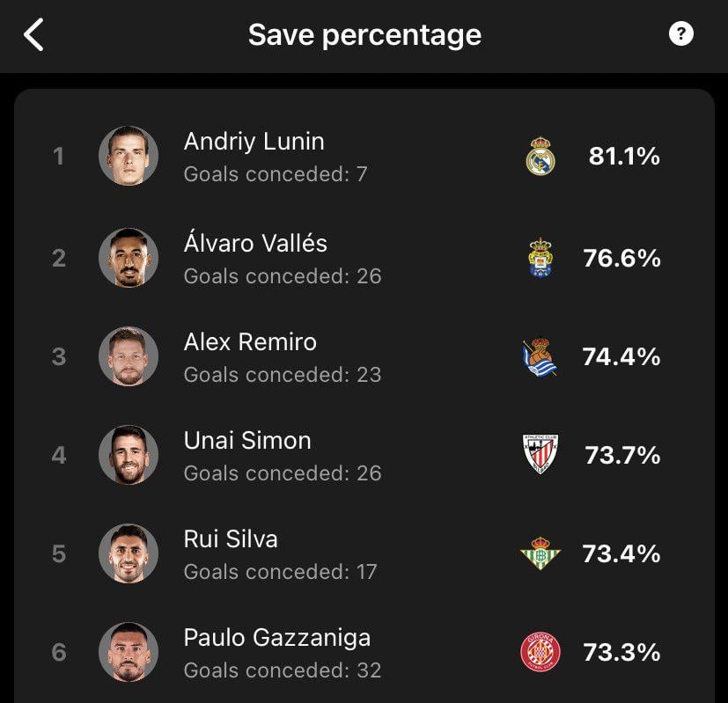Tap the Real Madrid club crest
The width and height of the screenshot is (728, 703).
click(x=540, y=157)
